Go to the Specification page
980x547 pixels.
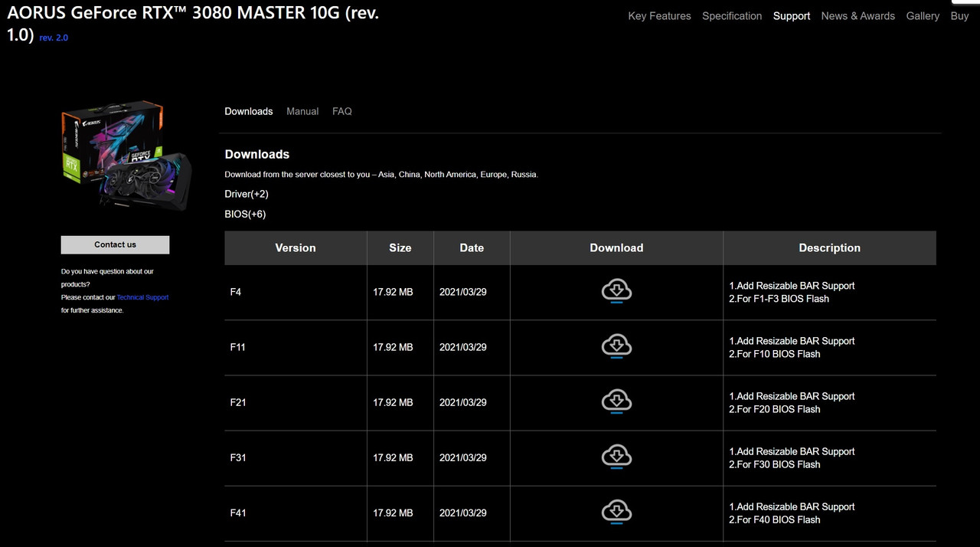point(732,16)
